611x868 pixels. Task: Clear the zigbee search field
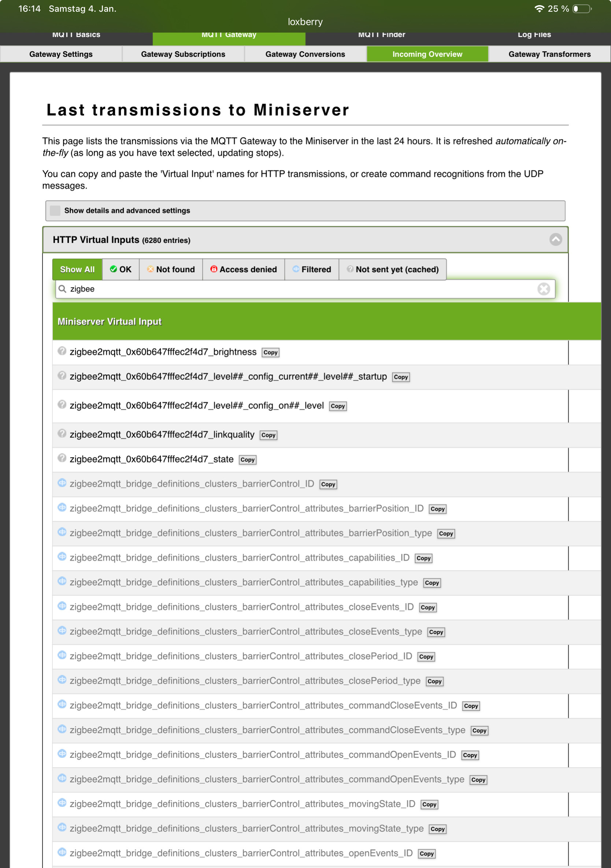point(543,289)
